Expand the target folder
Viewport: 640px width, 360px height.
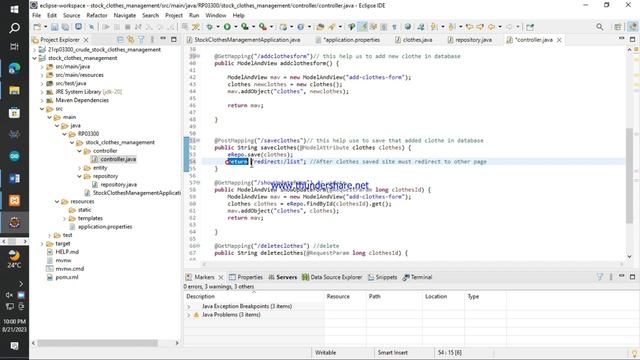[42, 244]
